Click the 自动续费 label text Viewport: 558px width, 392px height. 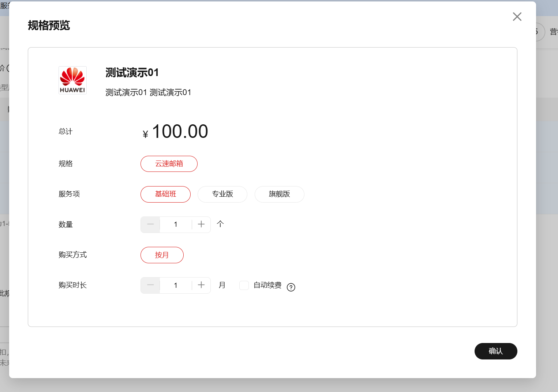(x=267, y=285)
